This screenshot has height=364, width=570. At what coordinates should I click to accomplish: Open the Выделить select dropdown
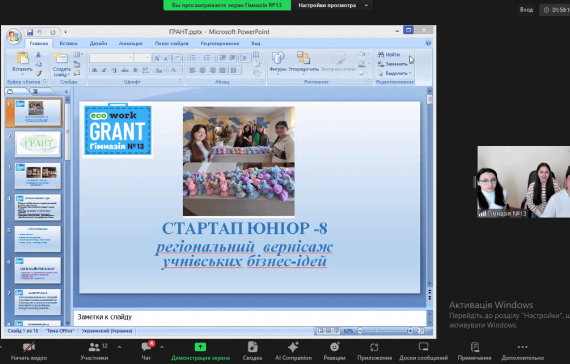pyautogui.click(x=394, y=73)
